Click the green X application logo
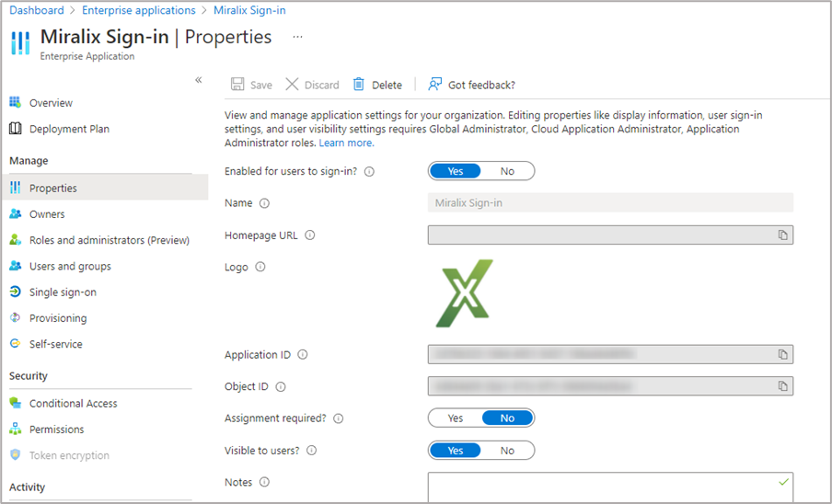Screen dimensions: 832x504 464,293
